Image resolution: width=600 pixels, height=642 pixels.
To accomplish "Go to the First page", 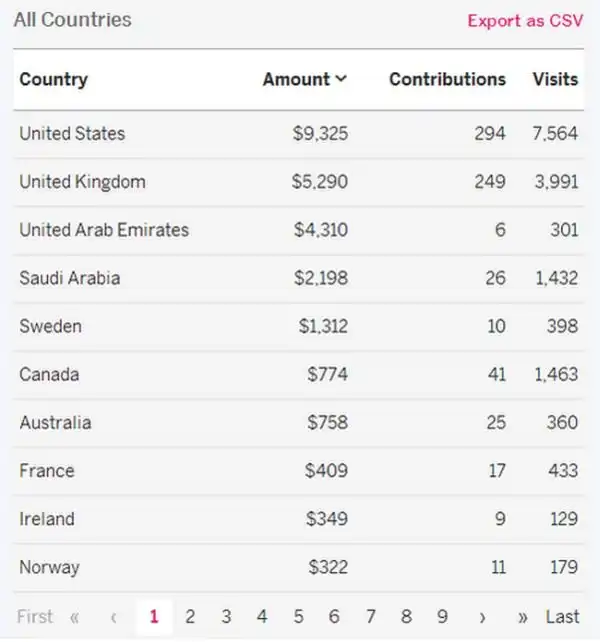I will 35,617.
